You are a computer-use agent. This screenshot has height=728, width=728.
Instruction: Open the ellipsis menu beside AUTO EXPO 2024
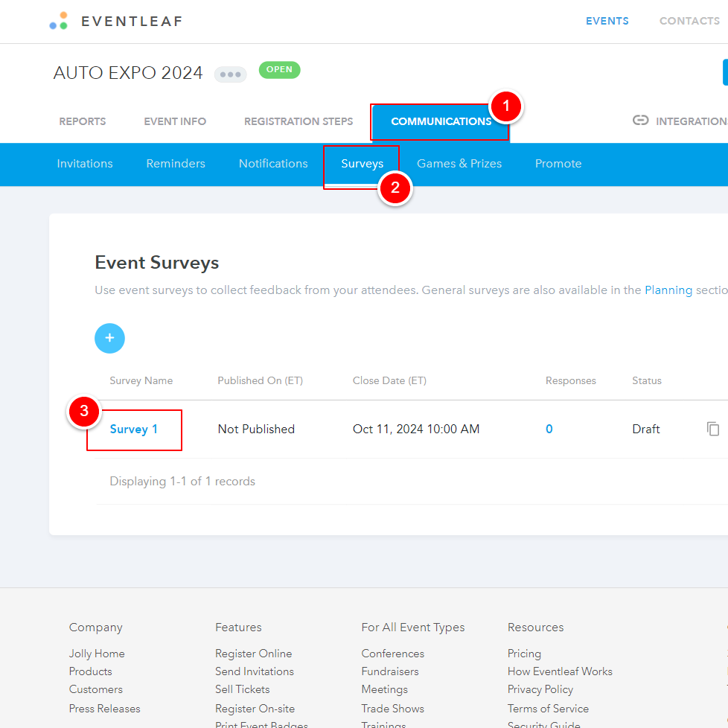click(x=230, y=74)
